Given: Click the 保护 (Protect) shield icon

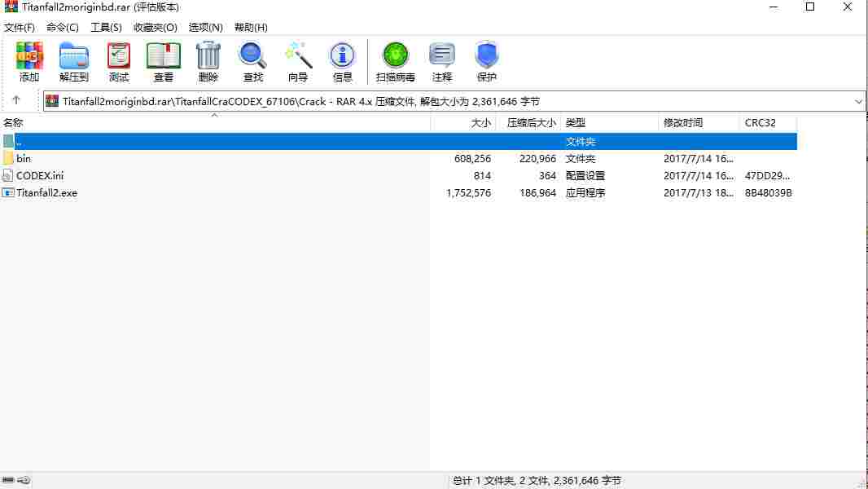Looking at the screenshot, I should (487, 56).
